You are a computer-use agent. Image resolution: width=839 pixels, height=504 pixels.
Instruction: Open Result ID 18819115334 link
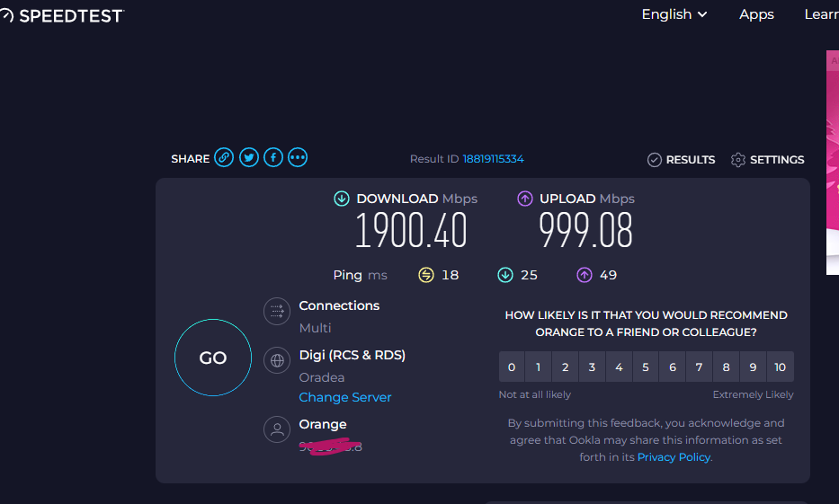coord(494,159)
